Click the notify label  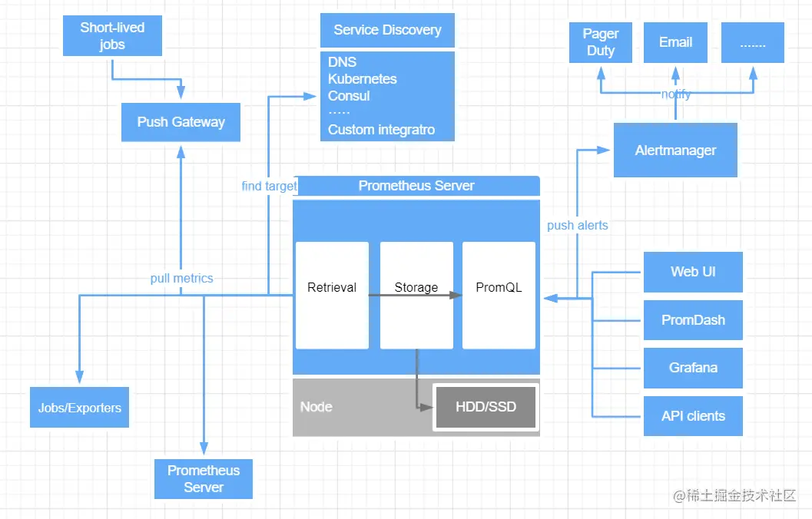click(x=676, y=94)
